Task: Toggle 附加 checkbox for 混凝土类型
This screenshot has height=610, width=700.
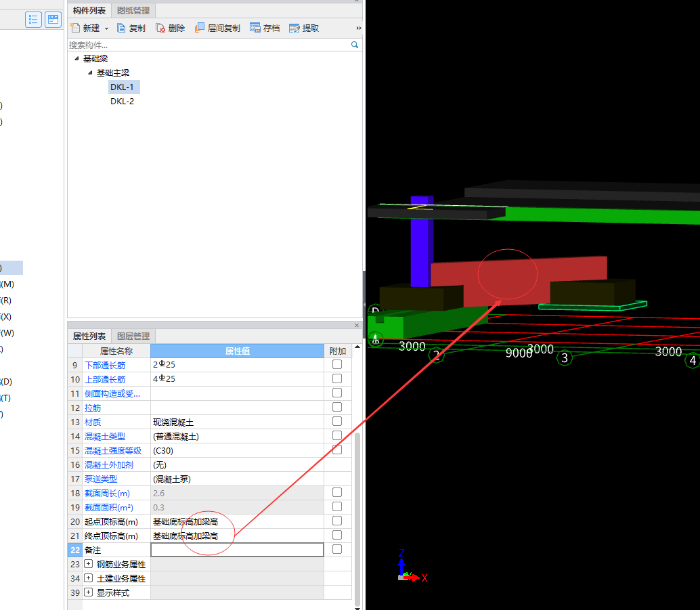Action: [337, 435]
